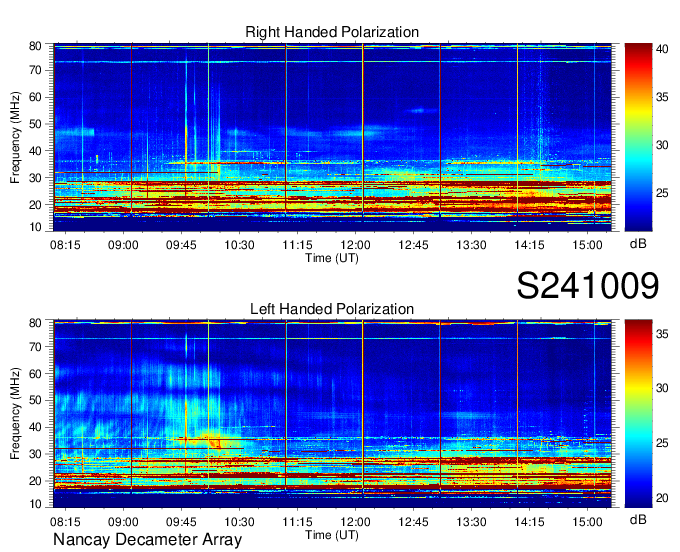Viewport: 680px width, 552px height.
Task: Click the top plot's 'Frequency (MHz)' axis label
Action: point(15,137)
